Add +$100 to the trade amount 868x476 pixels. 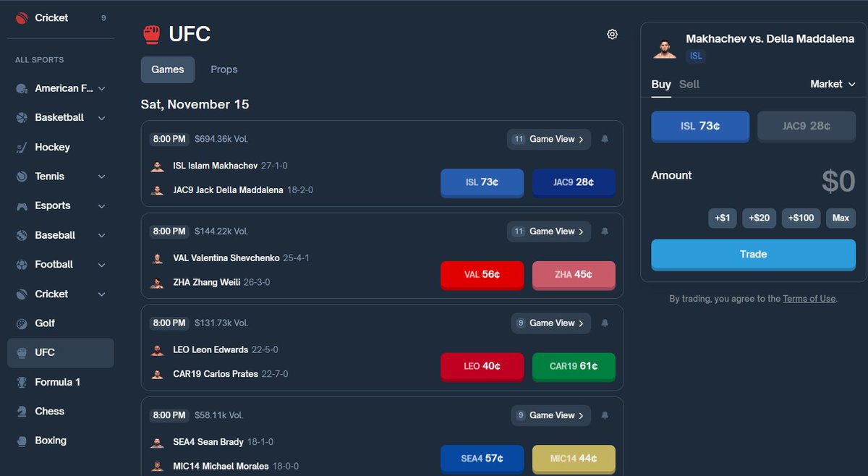tap(801, 218)
